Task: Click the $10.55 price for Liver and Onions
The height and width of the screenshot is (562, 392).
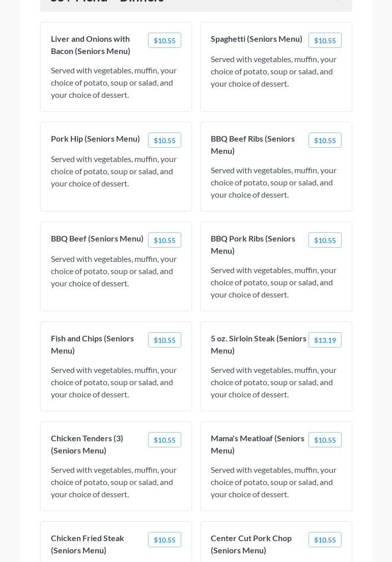Action: 164,41
